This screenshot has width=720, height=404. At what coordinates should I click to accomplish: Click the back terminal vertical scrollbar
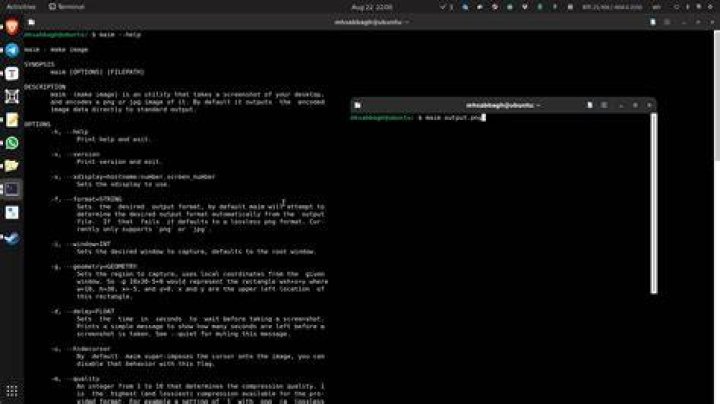[717, 95]
